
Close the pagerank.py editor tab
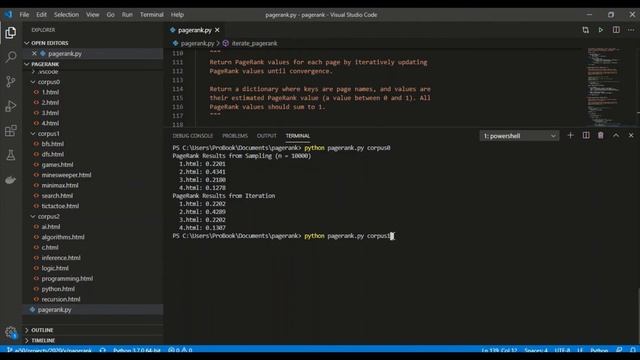(217, 30)
